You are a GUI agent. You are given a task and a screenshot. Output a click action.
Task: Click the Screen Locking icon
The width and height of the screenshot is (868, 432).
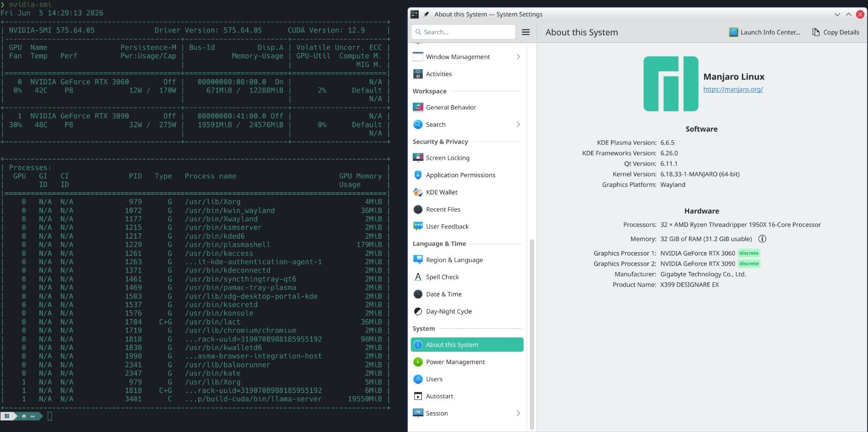418,158
